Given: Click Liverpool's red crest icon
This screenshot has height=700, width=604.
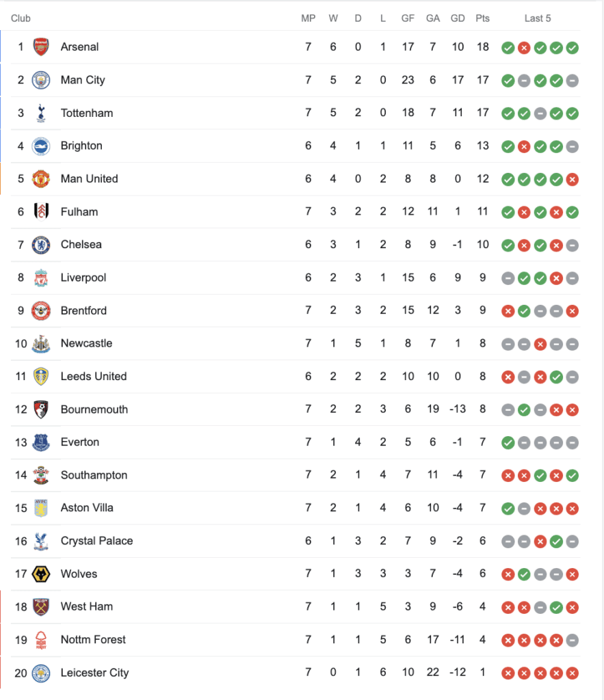Looking at the screenshot, I should (41, 278).
